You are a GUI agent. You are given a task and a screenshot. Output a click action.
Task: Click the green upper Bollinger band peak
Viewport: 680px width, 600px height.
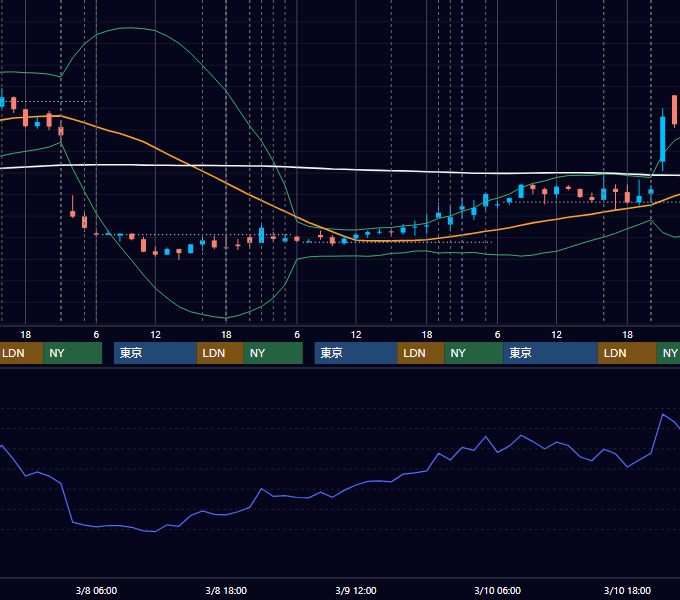[x=130, y=28]
